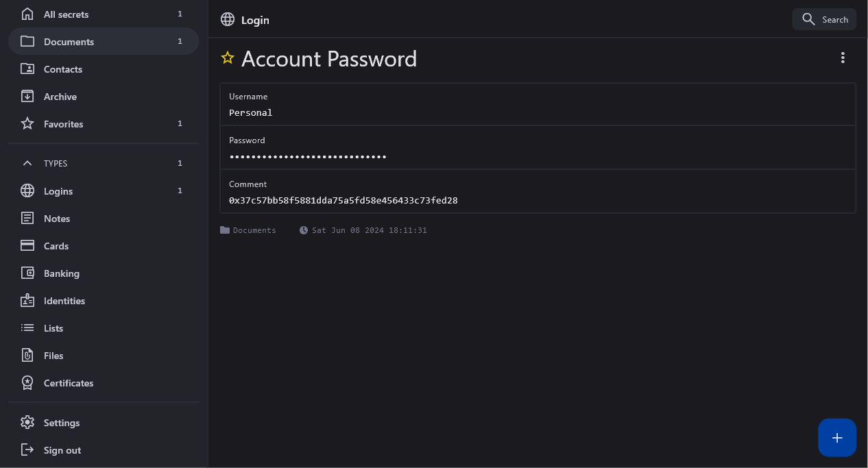The width and height of the screenshot is (868, 468).
Task: Open Contacts via its icon
Action: click(27, 69)
